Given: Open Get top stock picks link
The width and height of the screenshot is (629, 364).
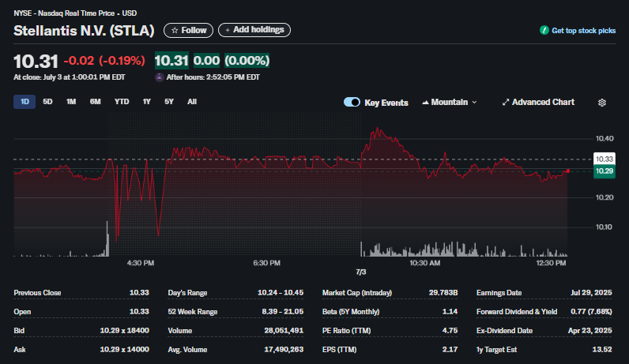Looking at the screenshot, I should tap(583, 31).
